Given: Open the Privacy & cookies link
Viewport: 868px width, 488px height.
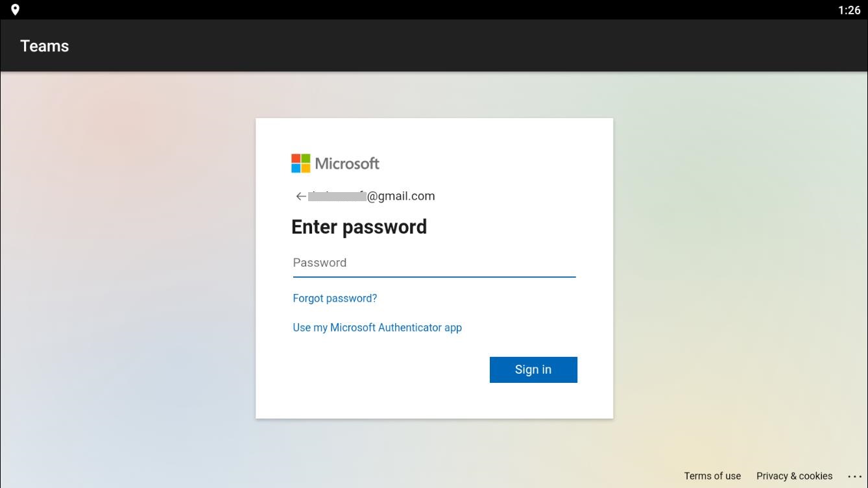Looking at the screenshot, I should click(x=794, y=476).
